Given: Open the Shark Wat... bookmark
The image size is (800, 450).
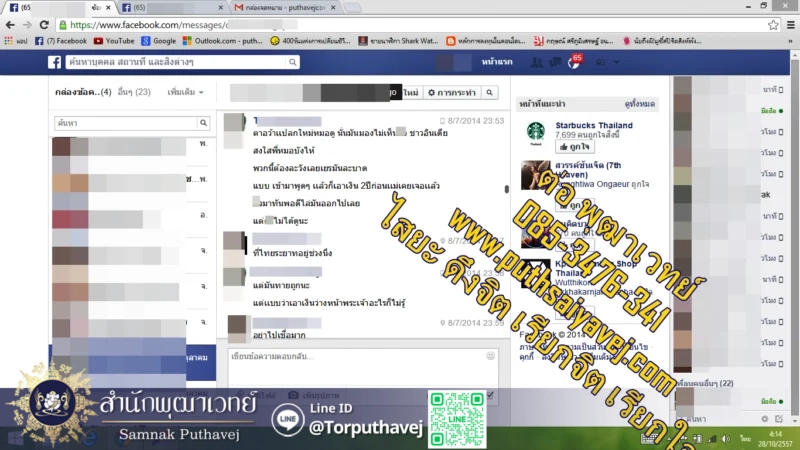Looking at the screenshot, I should [x=398, y=41].
